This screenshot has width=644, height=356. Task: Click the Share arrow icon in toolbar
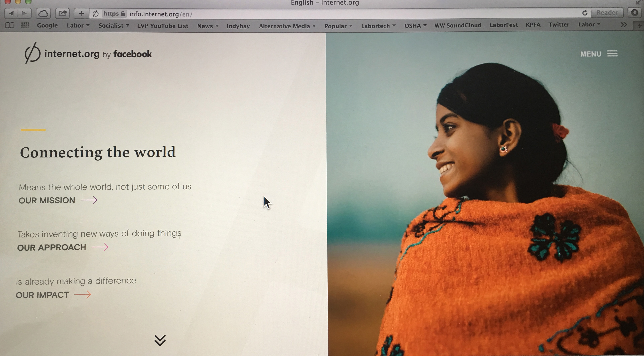[62, 14]
